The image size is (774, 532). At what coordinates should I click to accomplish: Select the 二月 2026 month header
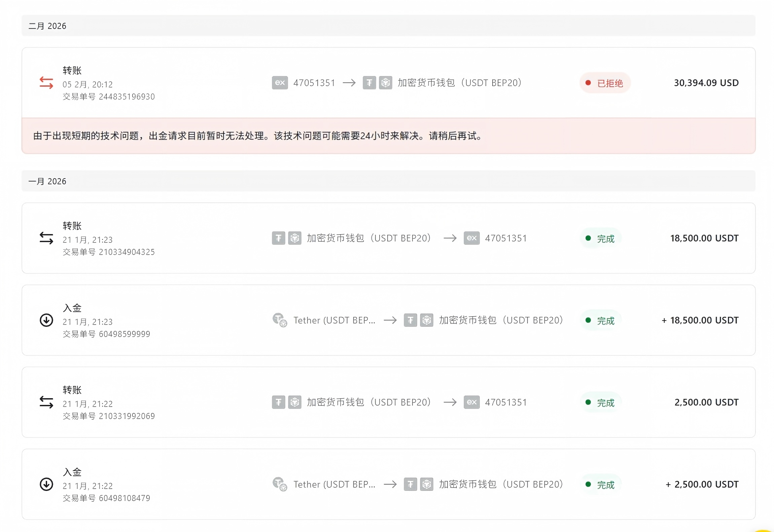click(x=388, y=26)
